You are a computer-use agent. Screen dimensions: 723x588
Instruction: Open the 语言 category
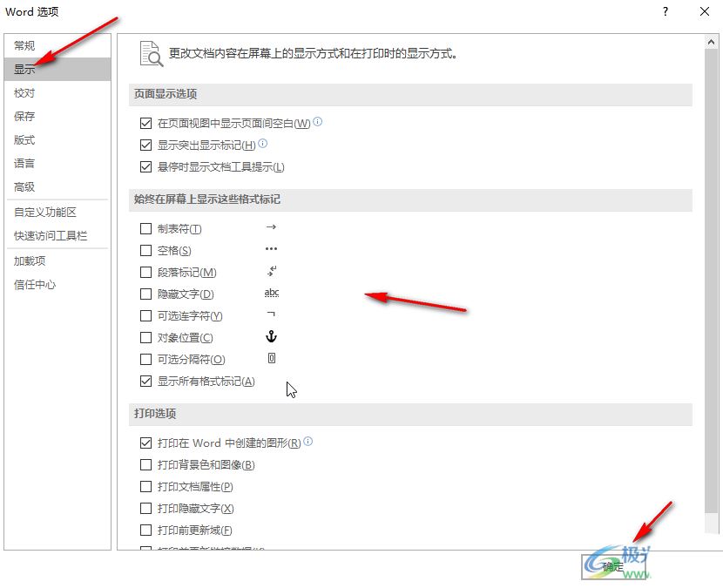(57, 163)
